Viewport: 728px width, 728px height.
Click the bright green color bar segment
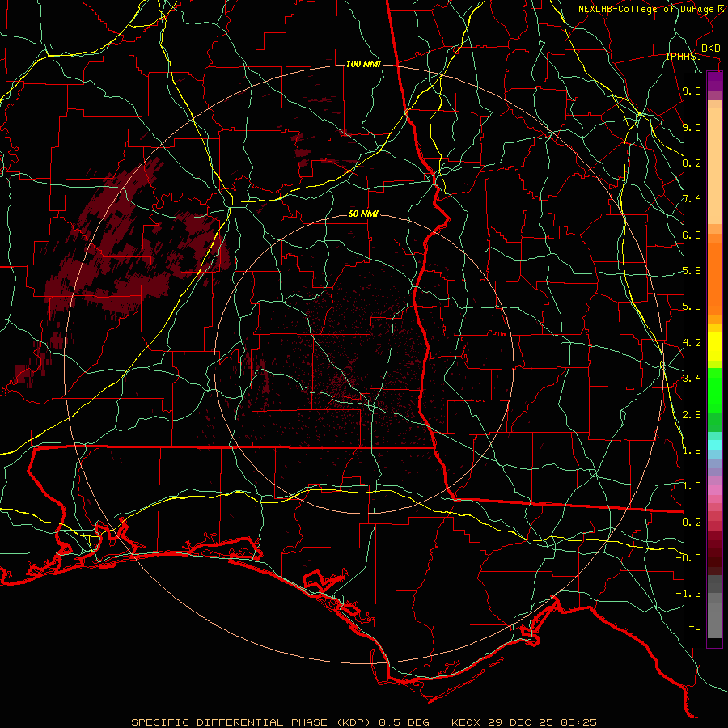pos(714,390)
